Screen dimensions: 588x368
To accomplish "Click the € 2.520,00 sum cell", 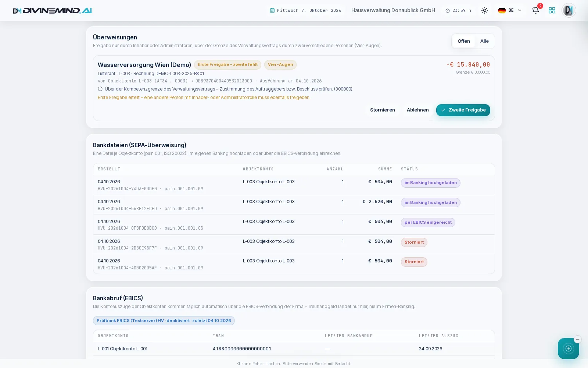I will (377, 202).
